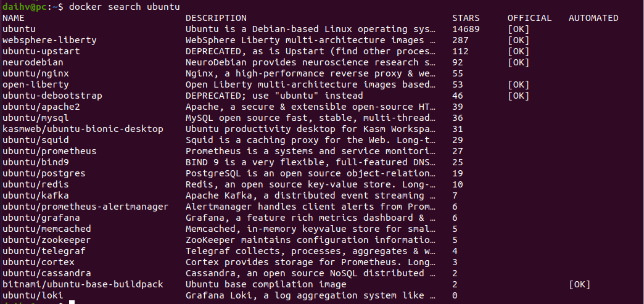Click the ubuntu-debootstrap DEPRECATED description
This screenshot has width=644, height=304.
tap(274, 96)
